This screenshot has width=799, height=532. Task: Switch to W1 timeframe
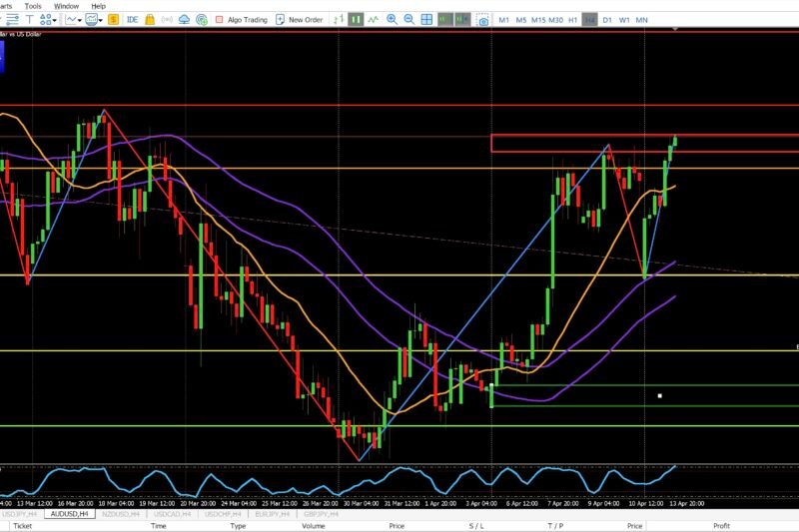tap(624, 20)
